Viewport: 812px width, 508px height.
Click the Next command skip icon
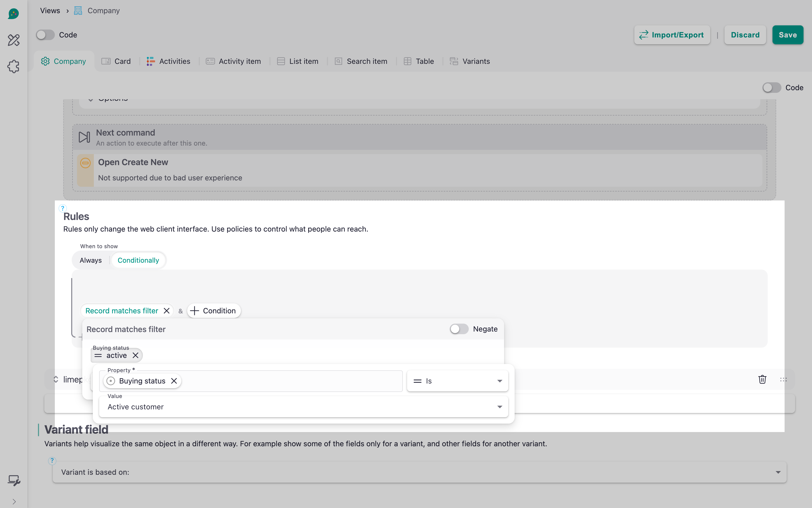pyautogui.click(x=84, y=137)
